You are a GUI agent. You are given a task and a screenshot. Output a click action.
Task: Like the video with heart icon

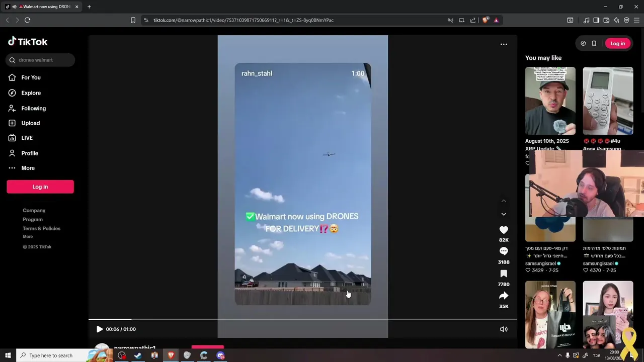[504, 230]
